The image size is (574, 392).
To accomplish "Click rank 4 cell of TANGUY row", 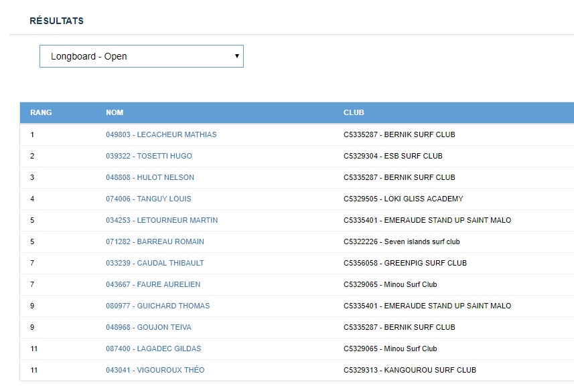I will click(x=32, y=199).
